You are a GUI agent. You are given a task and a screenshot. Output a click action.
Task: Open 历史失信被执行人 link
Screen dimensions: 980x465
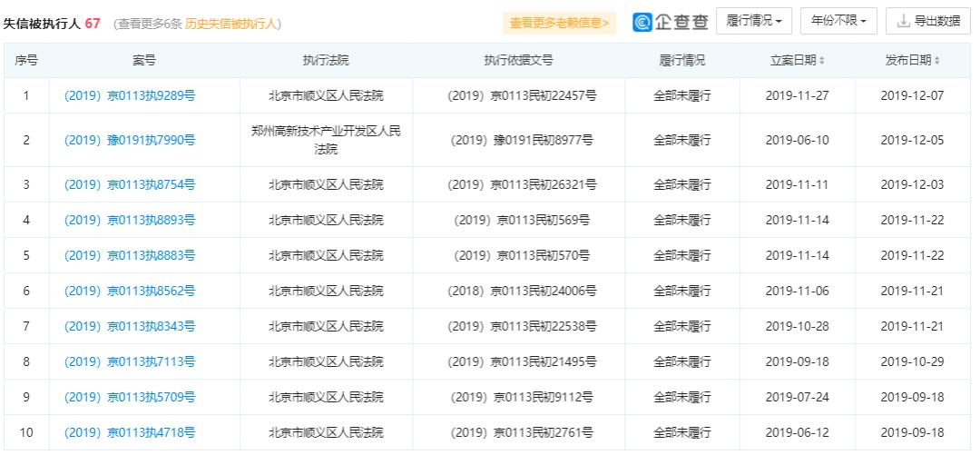tap(231, 25)
